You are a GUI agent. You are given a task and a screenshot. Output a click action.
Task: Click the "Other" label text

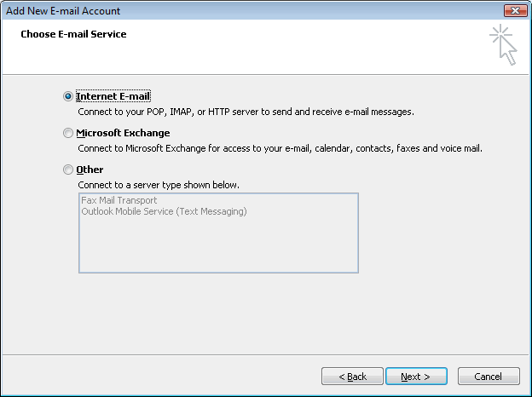click(90, 170)
